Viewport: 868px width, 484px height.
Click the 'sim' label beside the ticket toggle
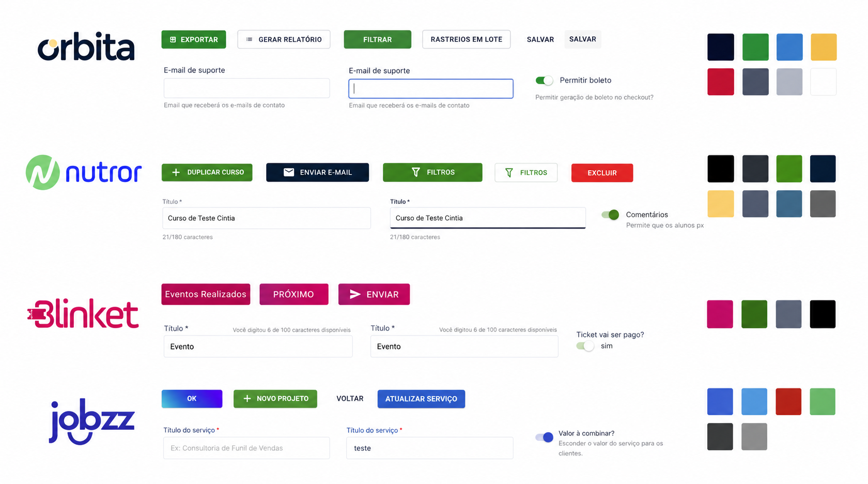pos(607,346)
